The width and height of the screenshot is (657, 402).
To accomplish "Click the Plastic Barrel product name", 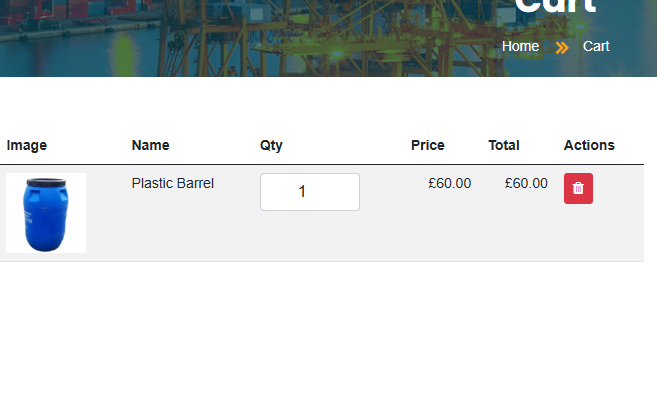I will pyautogui.click(x=172, y=184).
